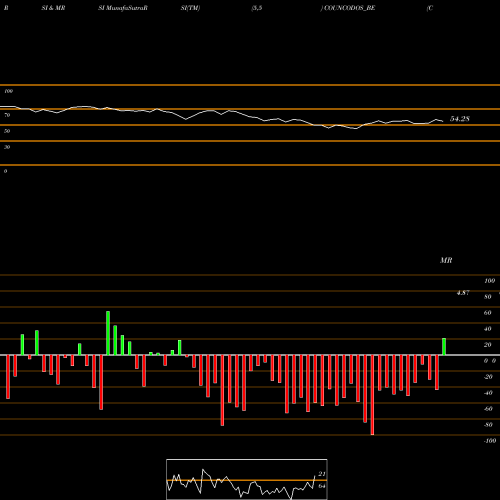
Task: Click the 'SI(TM)' header text
Action: (190, 8)
